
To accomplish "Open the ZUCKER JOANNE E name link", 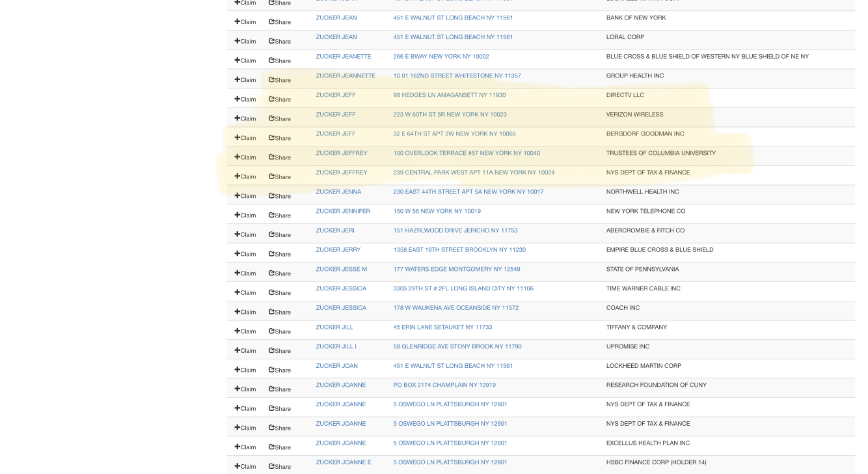I will 344,462.
